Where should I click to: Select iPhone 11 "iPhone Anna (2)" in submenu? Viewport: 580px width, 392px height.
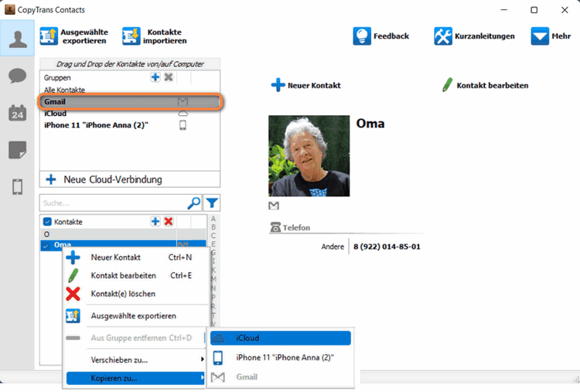pyautogui.click(x=281, y=358)
